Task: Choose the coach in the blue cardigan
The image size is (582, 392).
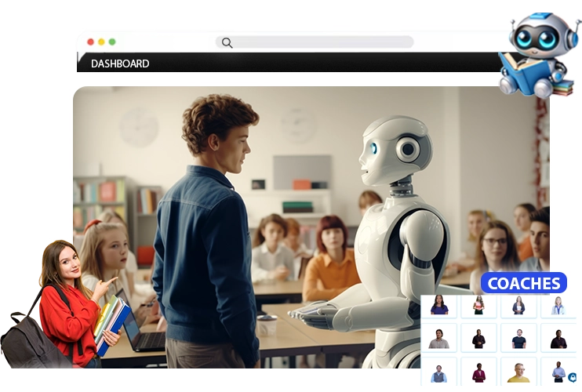Action: point(518,306)
